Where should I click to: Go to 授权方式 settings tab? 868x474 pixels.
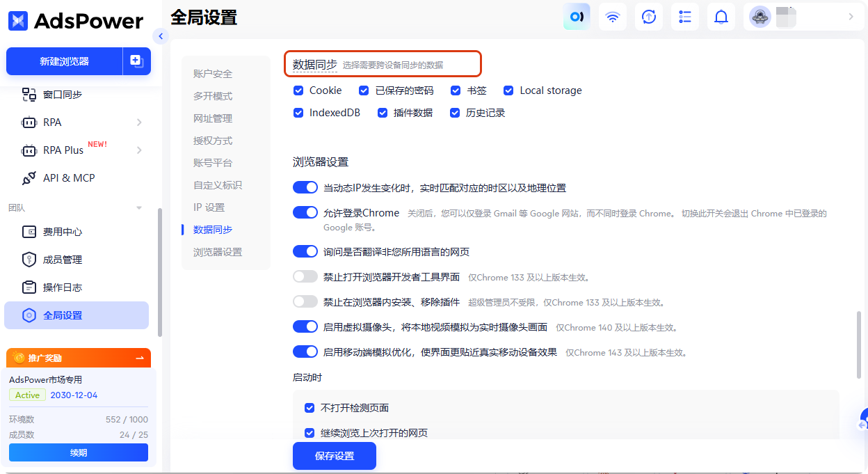click(x=213, y=141)
